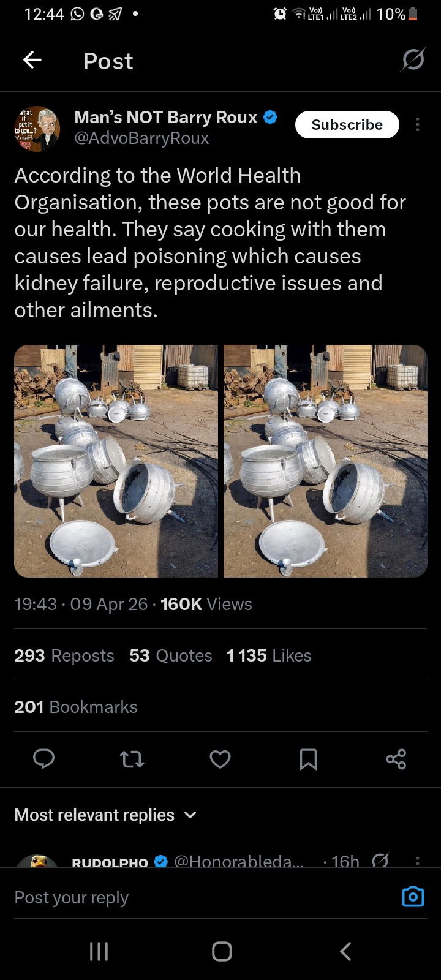View the 1 135 Likes list
The width and height of the screenshot is (441, 980).
pos(269,655)
